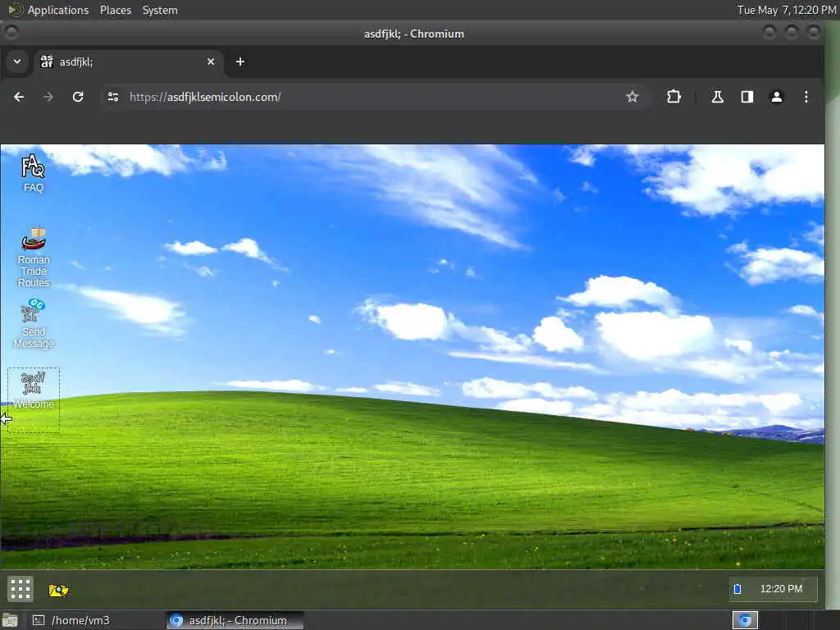
Task: Open the page's start menu grid button
Action: [21, 589]
